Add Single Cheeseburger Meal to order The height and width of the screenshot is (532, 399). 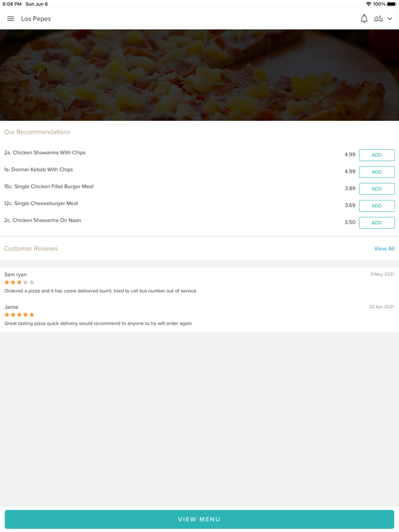tap(377, 206)
